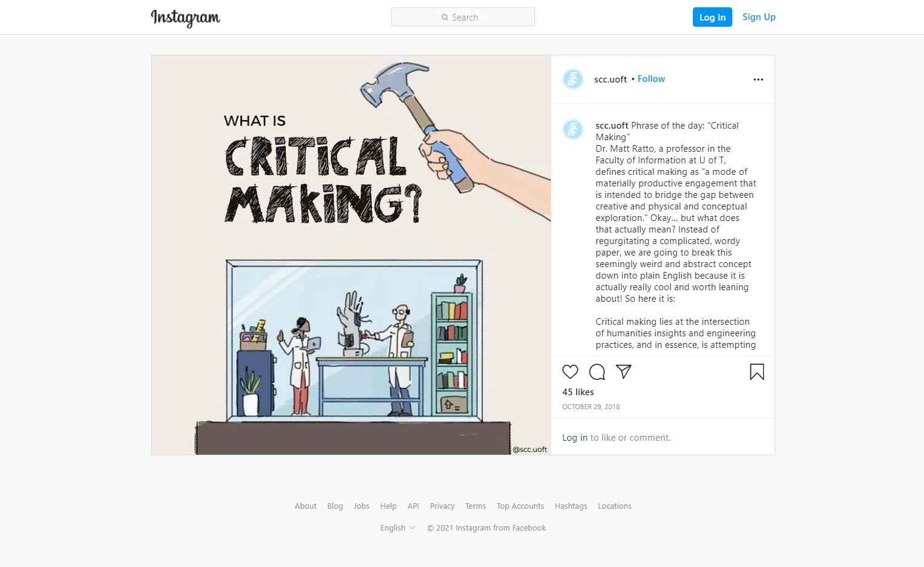Click the Search input field
This screenshot has width=924, height=567.
pyautogui.click(x=463, y=17)
